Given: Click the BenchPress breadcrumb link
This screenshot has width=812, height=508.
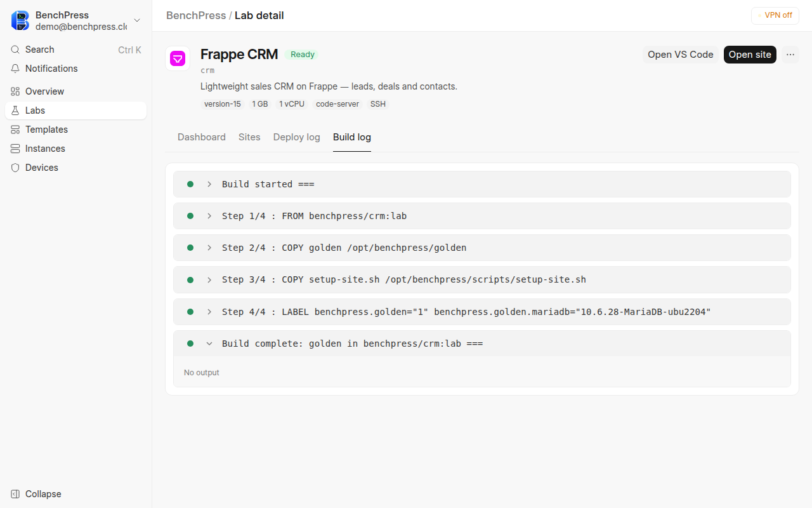Looking at the screenshot, I should click(x=196, y=15).
